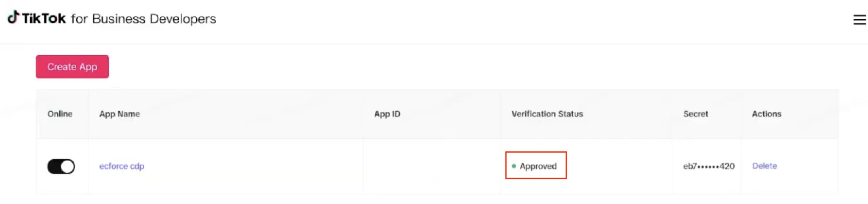Viewport: 868px width, 204px height.
Task: Open the ecforce cdp app link
Action: [122, 166]
